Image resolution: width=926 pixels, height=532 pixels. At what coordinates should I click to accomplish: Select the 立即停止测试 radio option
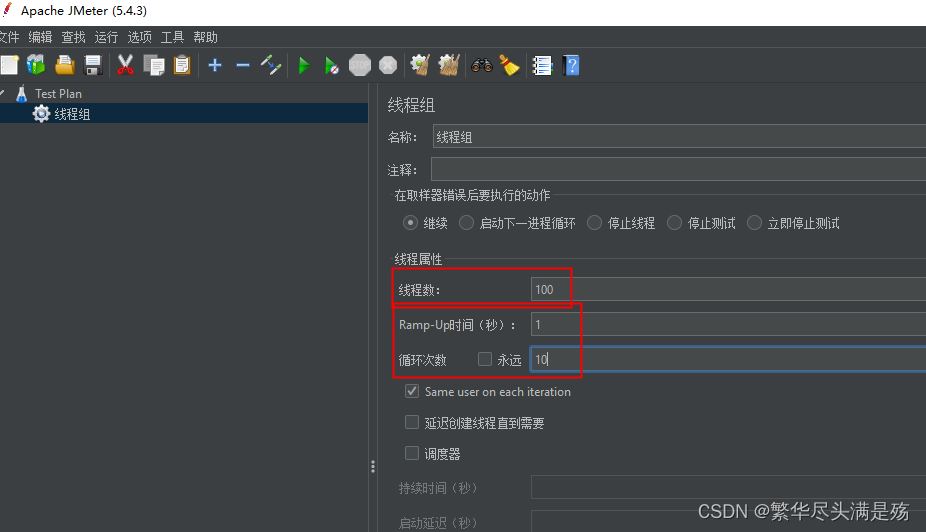pos(754,223)
